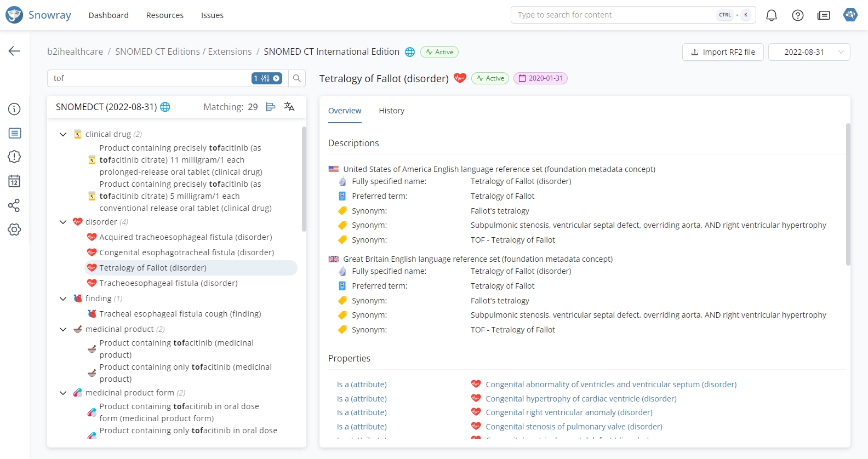The image size is (868, 459).
Task: Open the search filter settings sliders
Action: pos(265,78)
